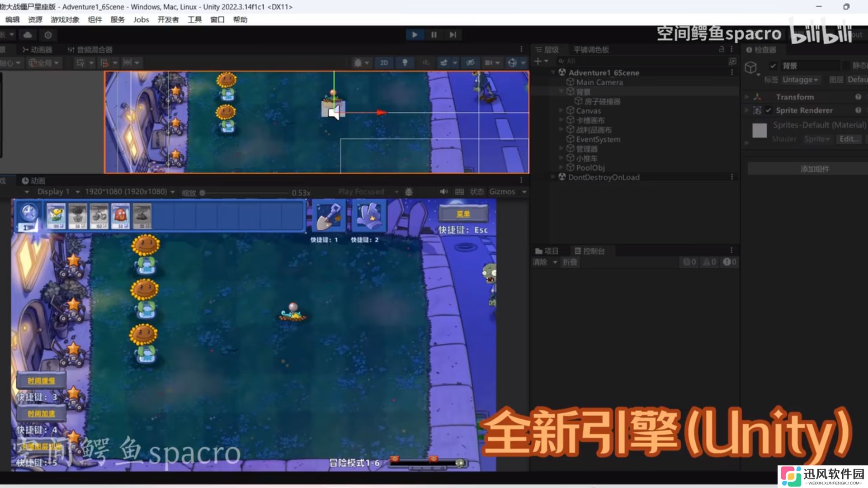This screenshot has width=868, height=488.
Task: Open the 全局 global handle dropdown
Action: coord(43,63)
